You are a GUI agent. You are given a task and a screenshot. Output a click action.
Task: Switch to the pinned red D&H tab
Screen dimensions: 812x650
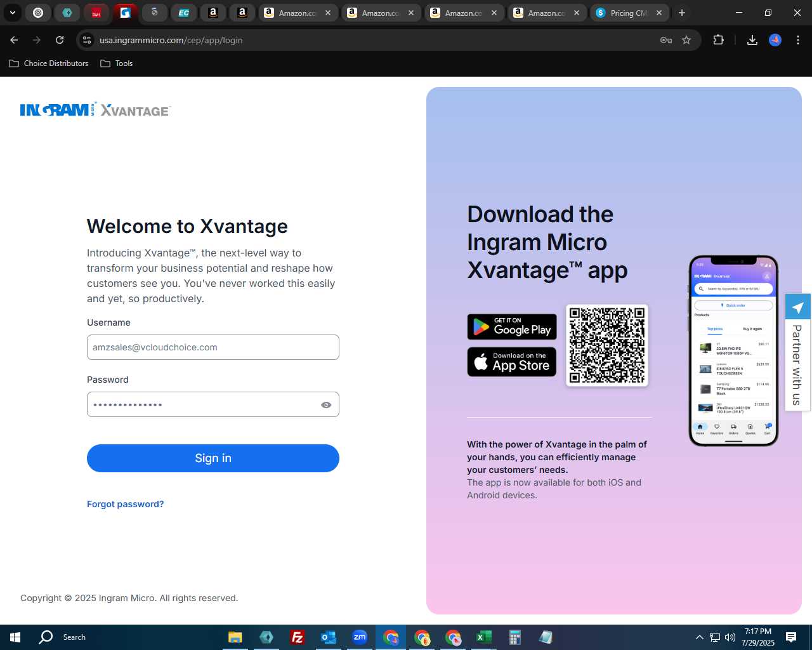tap(96, 13)
